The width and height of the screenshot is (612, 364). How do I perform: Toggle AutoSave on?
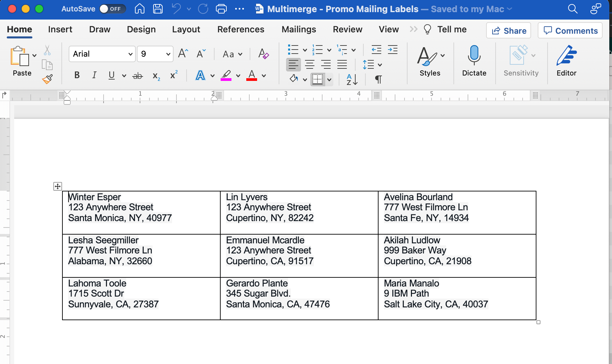pyautogui.click(x=113, y=9)
